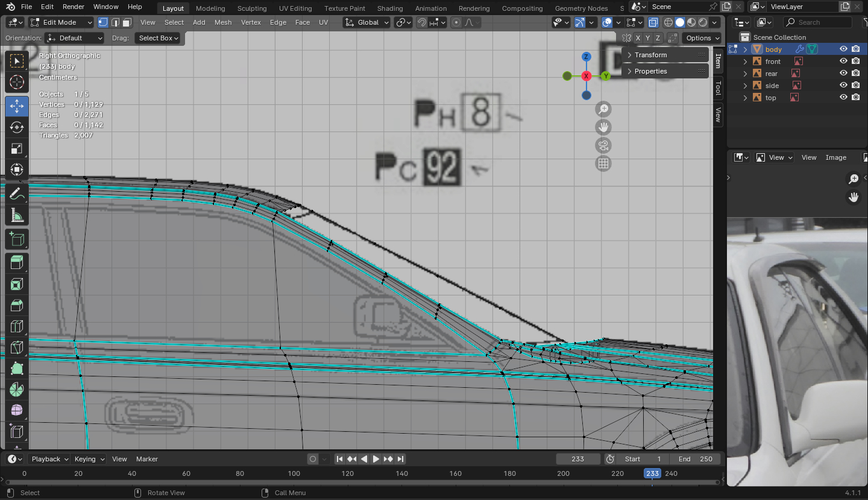868x500 pixels.
Task: Hide the front object in the outliner
Action: pos(843,62)
